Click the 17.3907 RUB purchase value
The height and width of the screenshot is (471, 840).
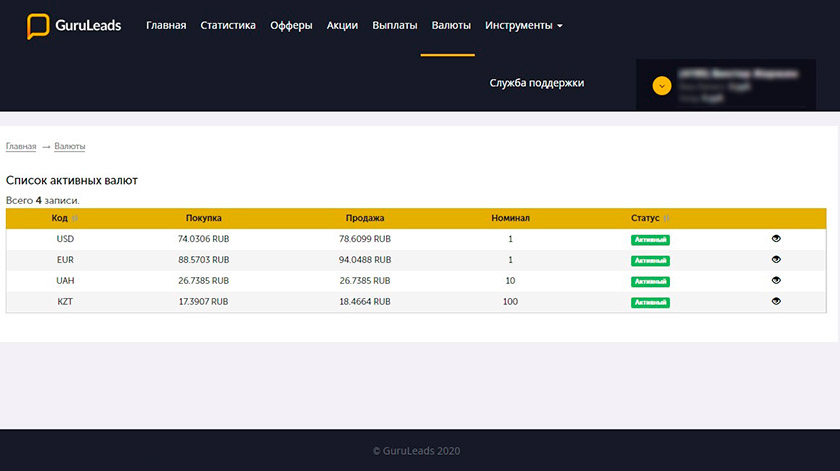click(204, 301)
